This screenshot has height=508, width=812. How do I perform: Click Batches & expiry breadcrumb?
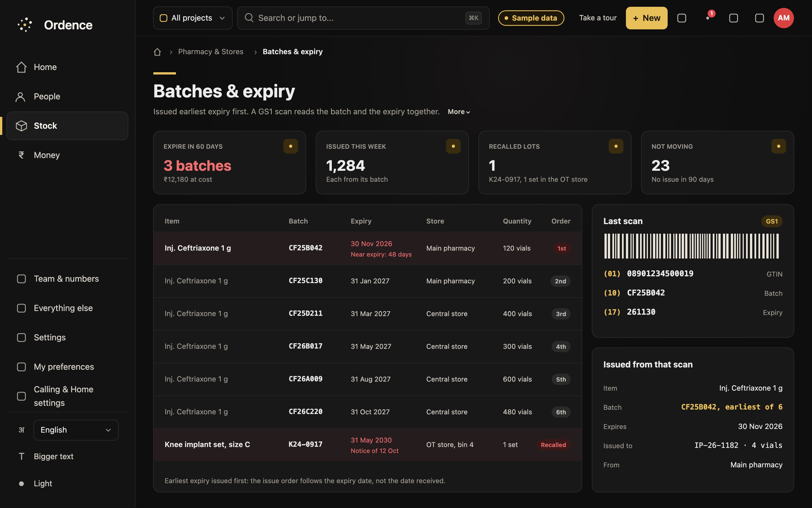pyautogui.click(x=293, y=52)
